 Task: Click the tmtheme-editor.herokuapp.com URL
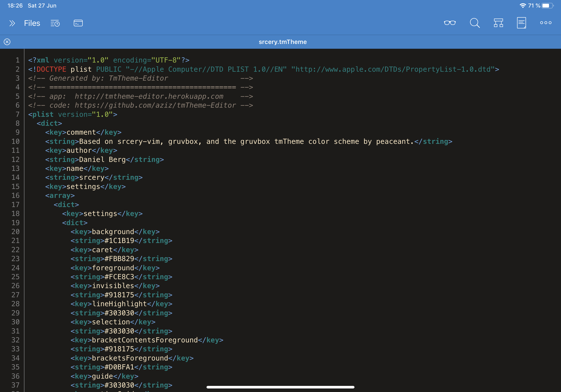[x=149, y=96]
